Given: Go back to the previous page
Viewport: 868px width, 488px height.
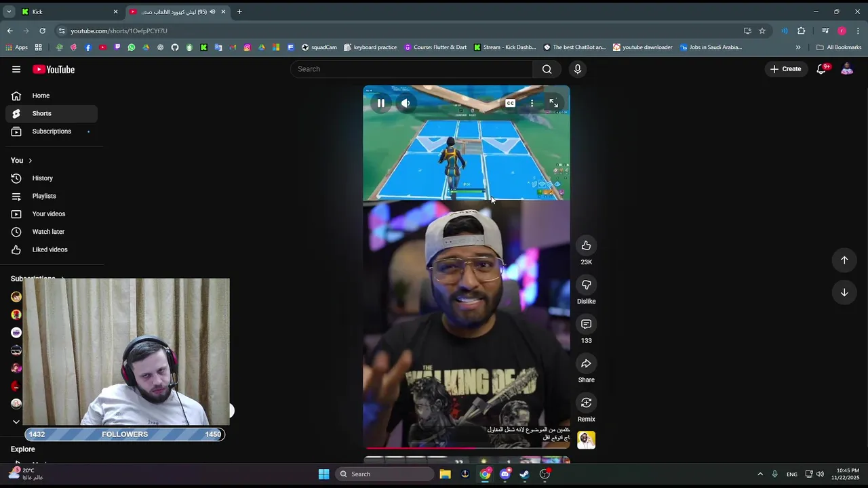Looking at the screenshot, I should [x=9, y=30].
